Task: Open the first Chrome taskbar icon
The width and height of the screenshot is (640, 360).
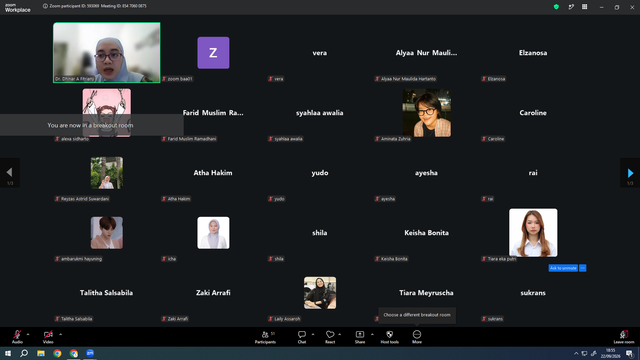Action: point(57,353)
